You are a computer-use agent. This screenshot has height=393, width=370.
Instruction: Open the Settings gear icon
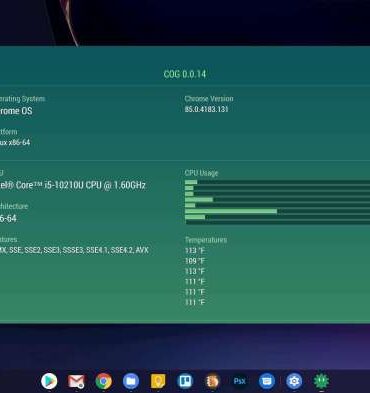294,381
